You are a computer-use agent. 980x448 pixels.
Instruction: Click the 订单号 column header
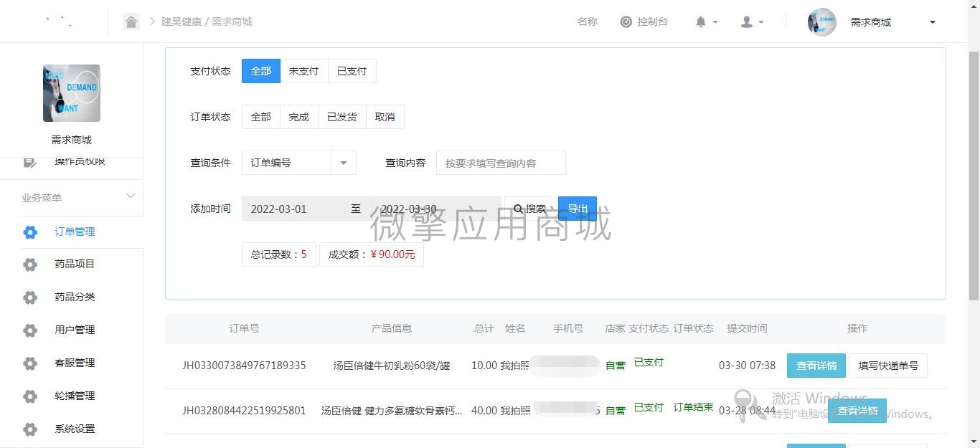point(244,328)
